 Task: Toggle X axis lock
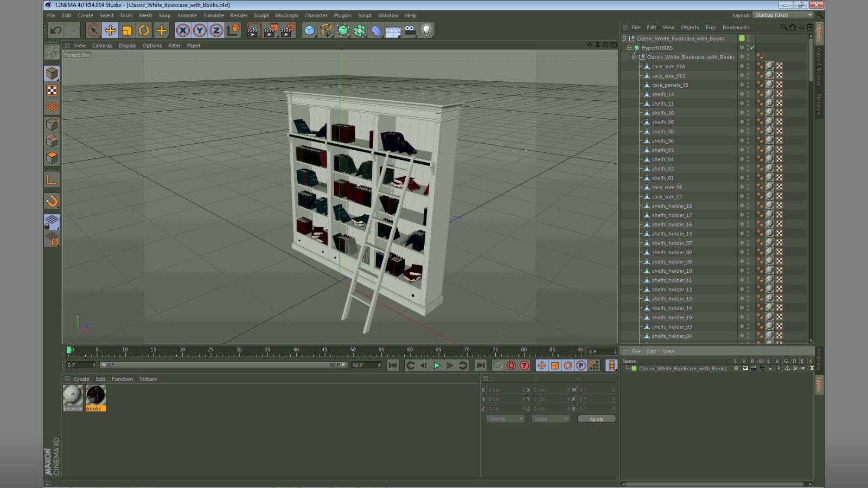click(x=183, y=30)
